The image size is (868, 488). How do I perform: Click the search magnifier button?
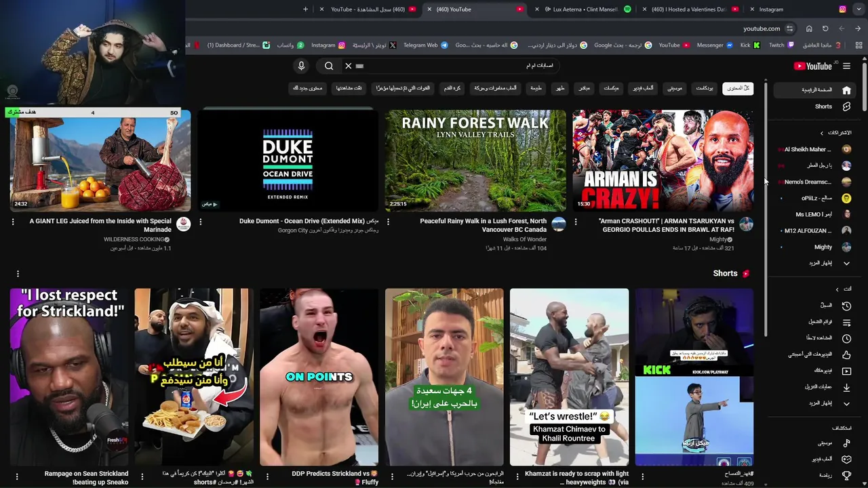329,66
